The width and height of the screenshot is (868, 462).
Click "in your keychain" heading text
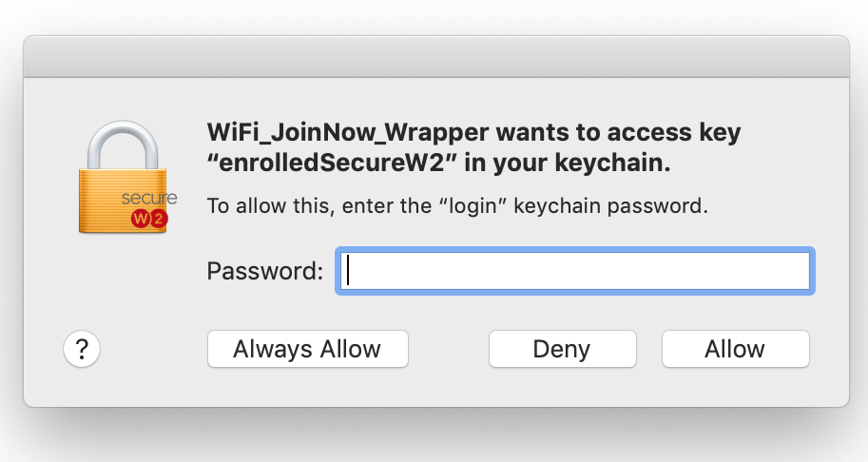568,164
